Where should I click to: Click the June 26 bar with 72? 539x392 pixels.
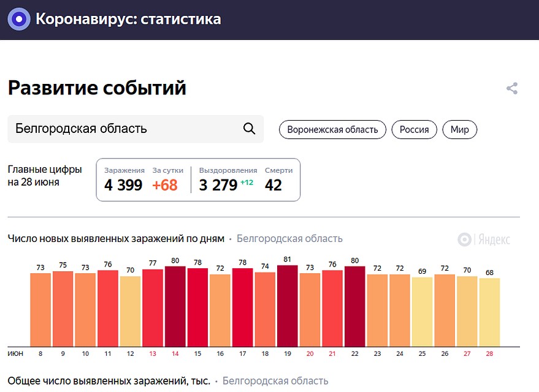(445, 311)
